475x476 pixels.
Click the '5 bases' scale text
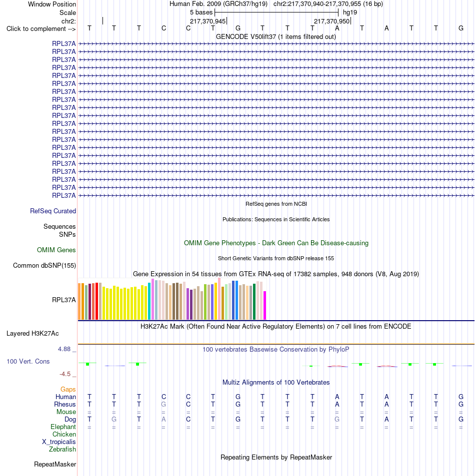pos(201,12)
